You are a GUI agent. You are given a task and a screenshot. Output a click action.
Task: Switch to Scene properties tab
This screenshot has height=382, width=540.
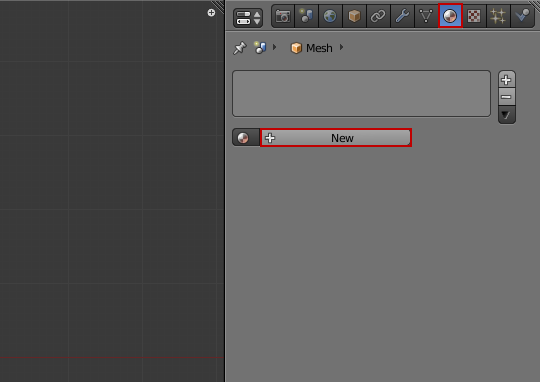coord(307,16)
